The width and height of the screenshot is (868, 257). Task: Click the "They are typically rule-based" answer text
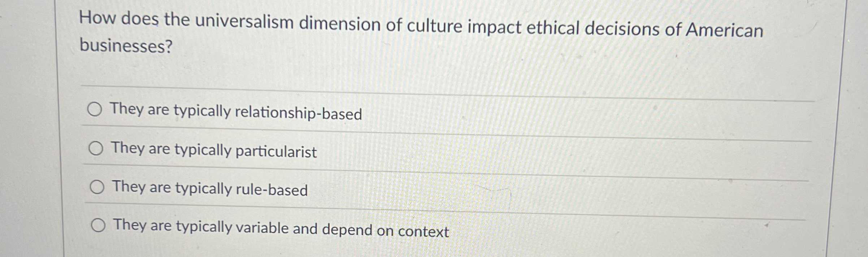[x=210, y=189]
